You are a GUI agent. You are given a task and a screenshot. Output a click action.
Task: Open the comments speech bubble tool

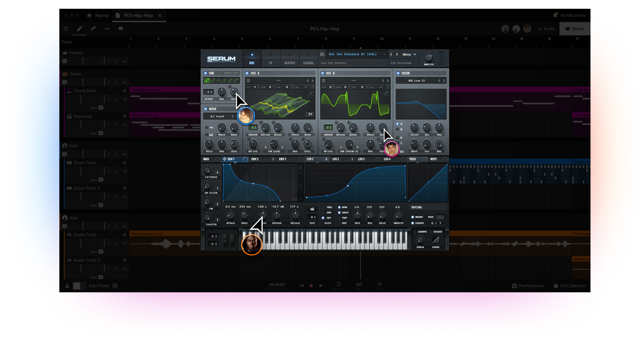click(121, 29)
